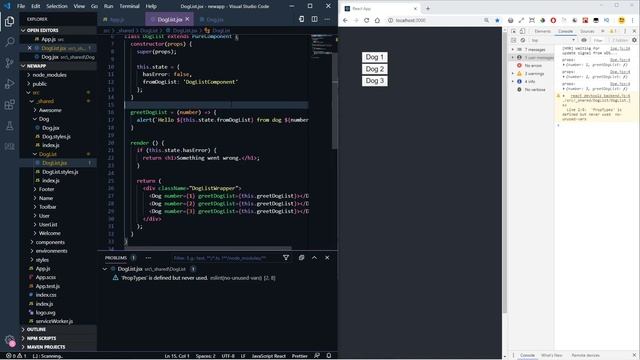Click the 'Dog 1' button on the page
This screenshot has width=640, height=360.
[x=375, y=57]
